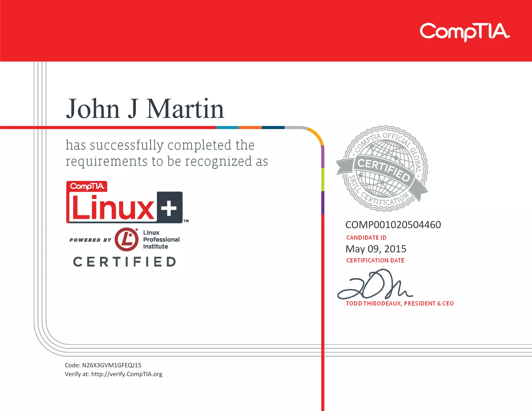Click the dark plus sign box
The width and height of the screenshot is (532, 411).
(170, 208)
